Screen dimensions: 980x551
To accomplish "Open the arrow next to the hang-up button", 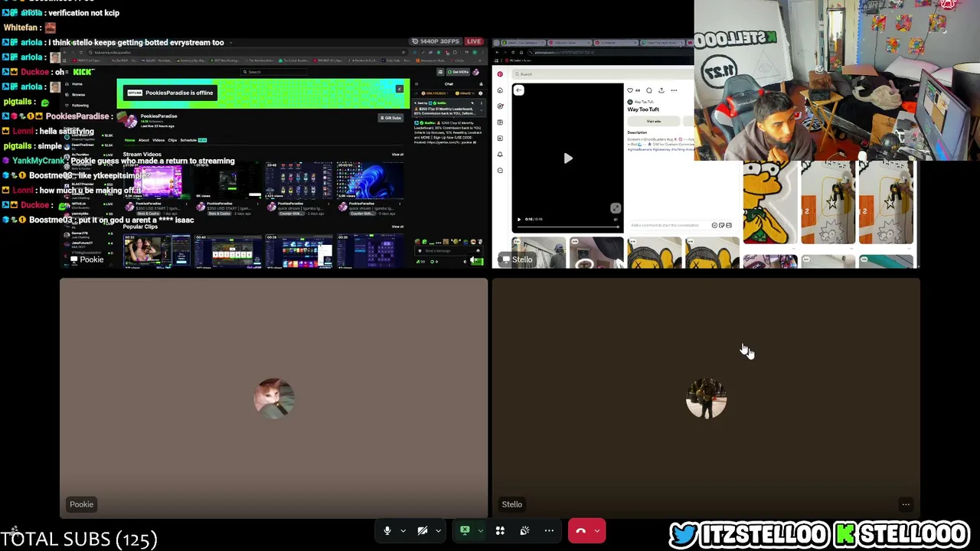I will [597, 530].
